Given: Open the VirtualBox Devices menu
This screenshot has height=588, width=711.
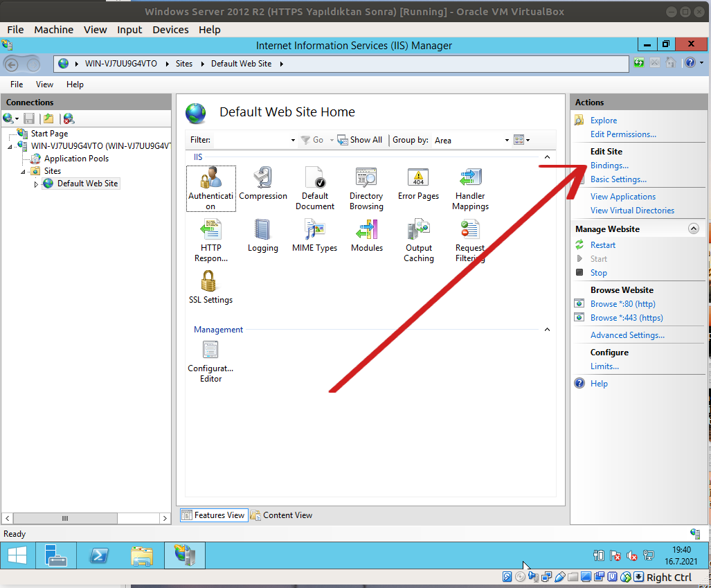Looking at the screenshot, I should 170,30.
